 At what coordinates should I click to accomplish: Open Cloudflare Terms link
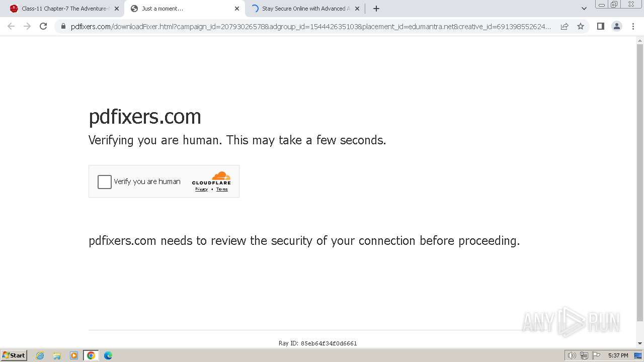click(222, 190)
